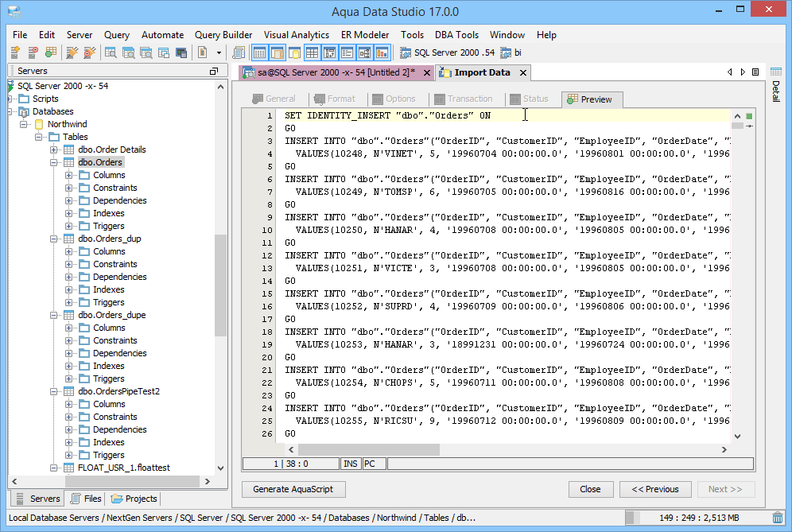Click the preview editor horizontal scrollbar thumb
792x532 pixels.
pyautogui.click(x=369, y=449)
